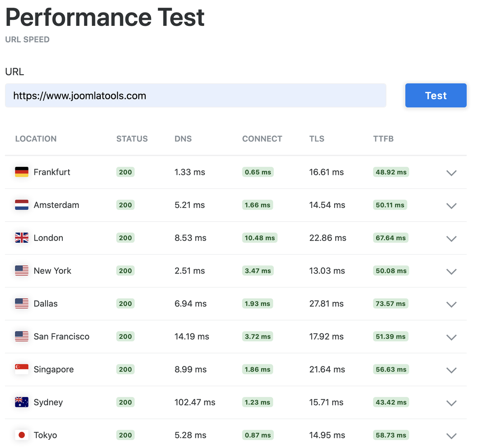
Task: Click the 56.63 ms TTFB badge
Action: tap(391, 369)
